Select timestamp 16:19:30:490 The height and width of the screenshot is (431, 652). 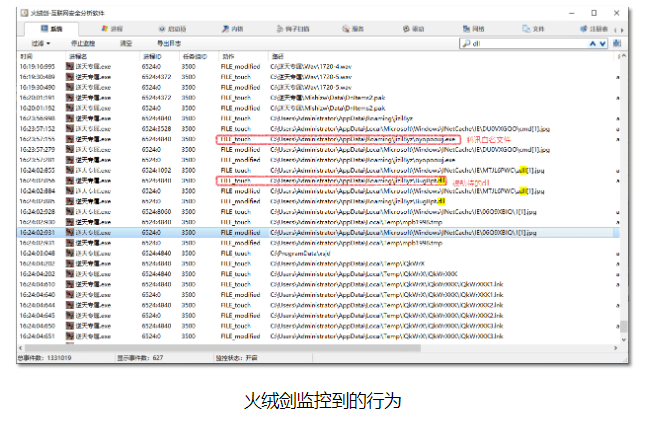coord(37,87)
